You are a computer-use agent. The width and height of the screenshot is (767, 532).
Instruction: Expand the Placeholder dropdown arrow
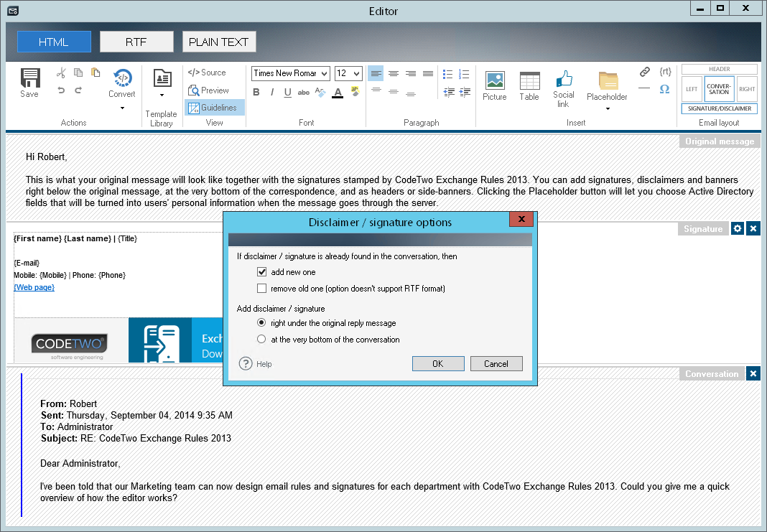tap(608, 108)
